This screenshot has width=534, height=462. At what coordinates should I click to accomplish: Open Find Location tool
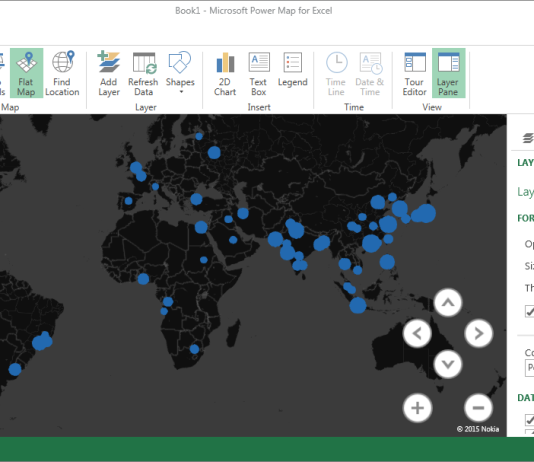(x=62, y=73)
